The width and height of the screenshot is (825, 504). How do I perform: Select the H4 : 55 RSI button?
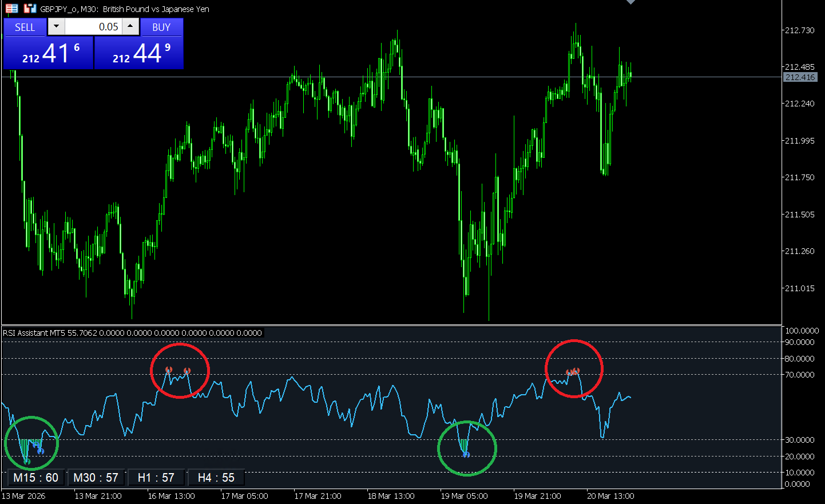point(216,478)
